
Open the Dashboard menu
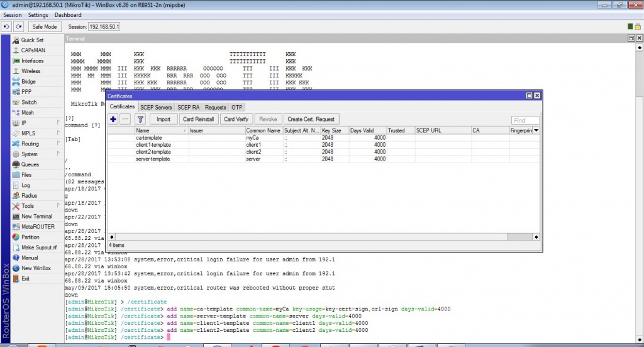pyautogui.click(x=68, y=15)
